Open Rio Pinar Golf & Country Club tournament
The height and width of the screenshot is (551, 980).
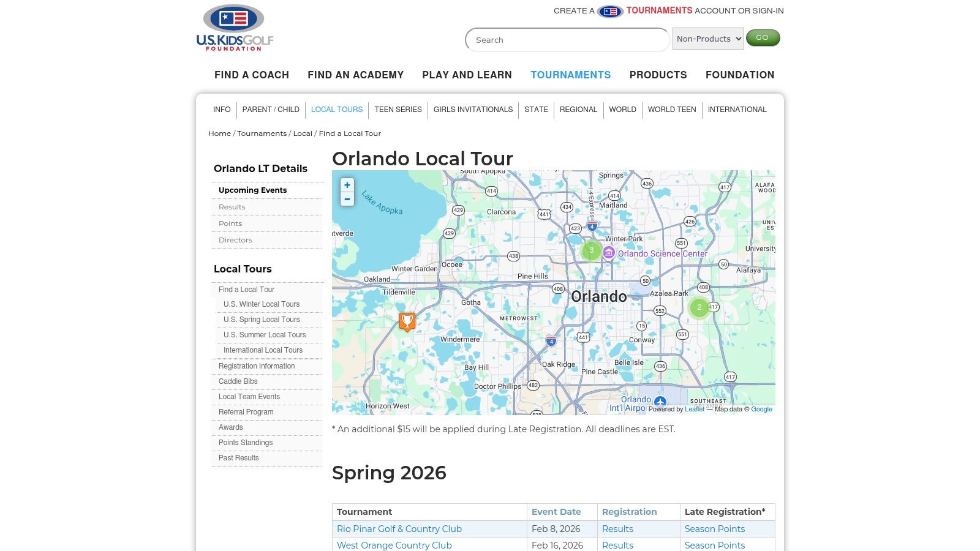pos(399,529)
